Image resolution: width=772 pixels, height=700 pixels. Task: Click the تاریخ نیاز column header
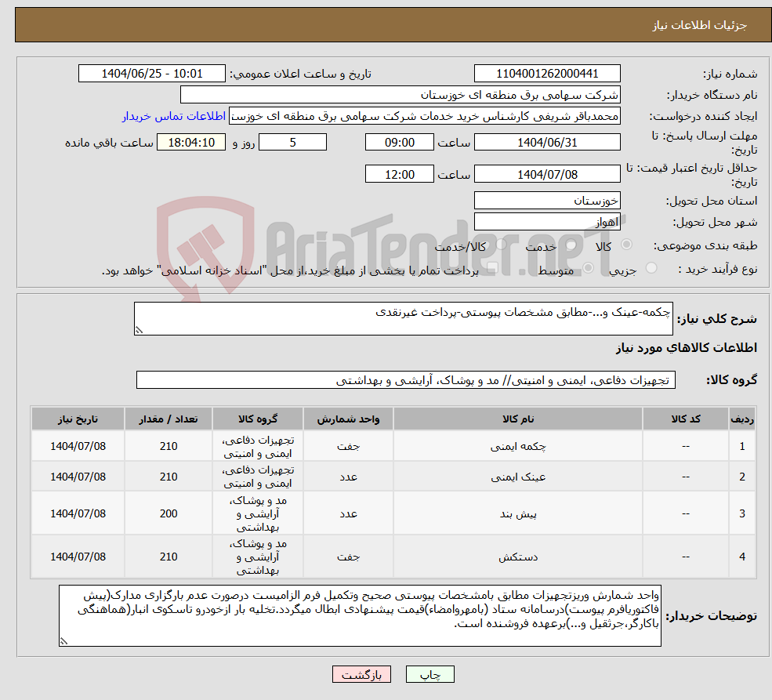[x=77, y=419]
